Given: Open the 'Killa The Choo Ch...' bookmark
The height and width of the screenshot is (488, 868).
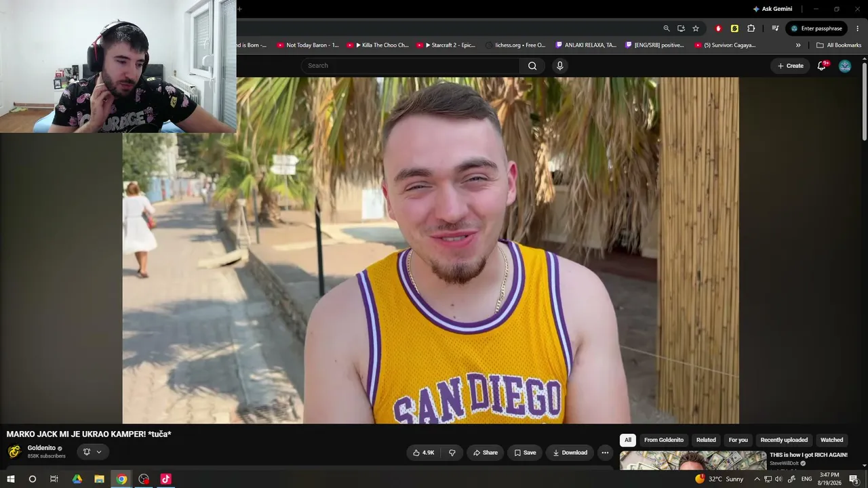Looking at the screenshot, I should (x=378, y=45).
